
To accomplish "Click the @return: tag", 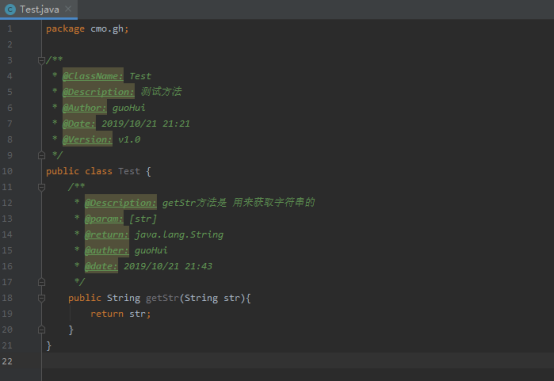I will [107, 235].
